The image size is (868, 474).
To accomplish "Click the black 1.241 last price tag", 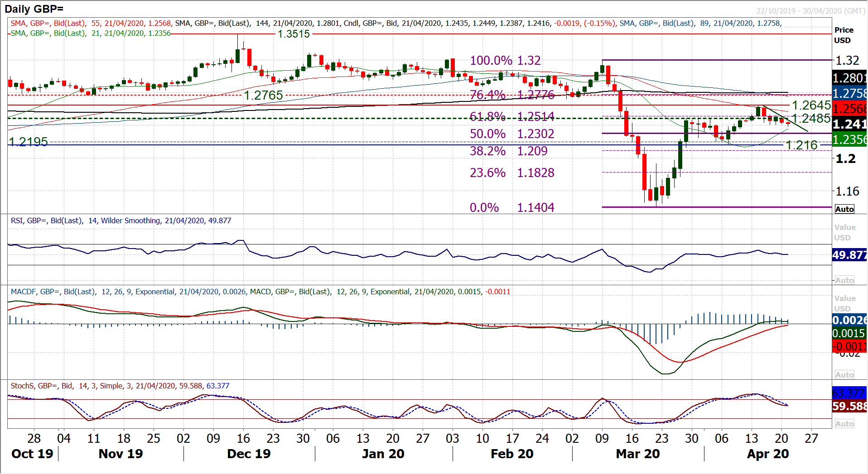I will click(849, 124).
